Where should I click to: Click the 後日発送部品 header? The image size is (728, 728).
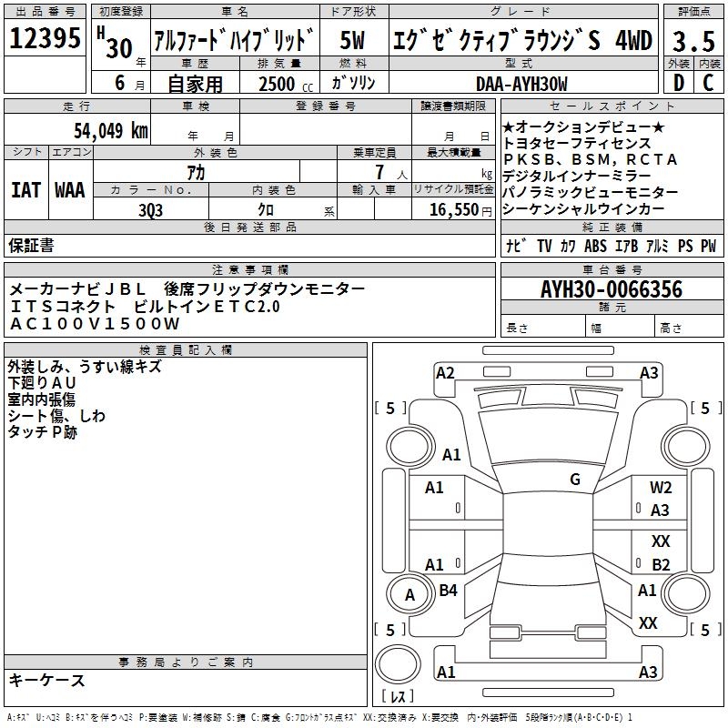249,227
